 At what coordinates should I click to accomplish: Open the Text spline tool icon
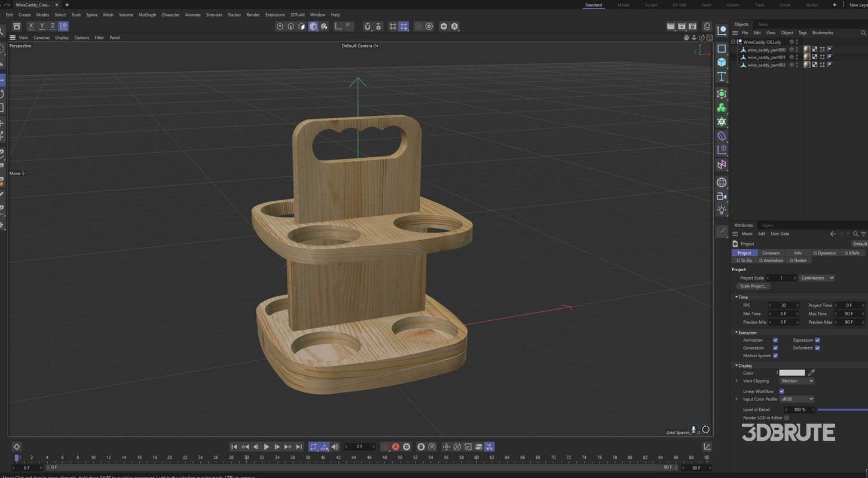point(722,76)
